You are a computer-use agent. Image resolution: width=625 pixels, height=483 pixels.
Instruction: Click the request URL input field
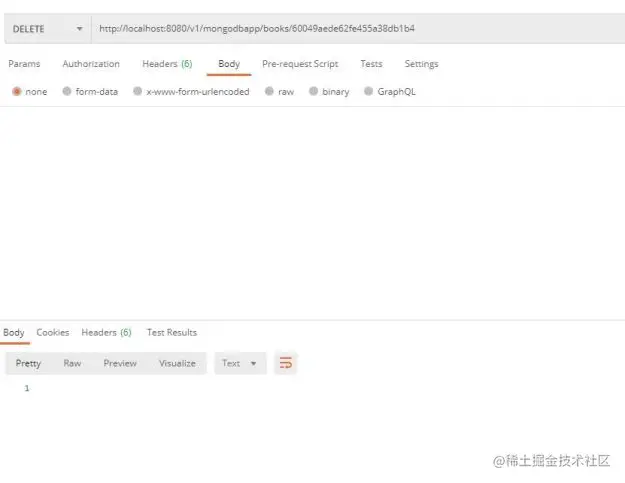coord(358,29)
